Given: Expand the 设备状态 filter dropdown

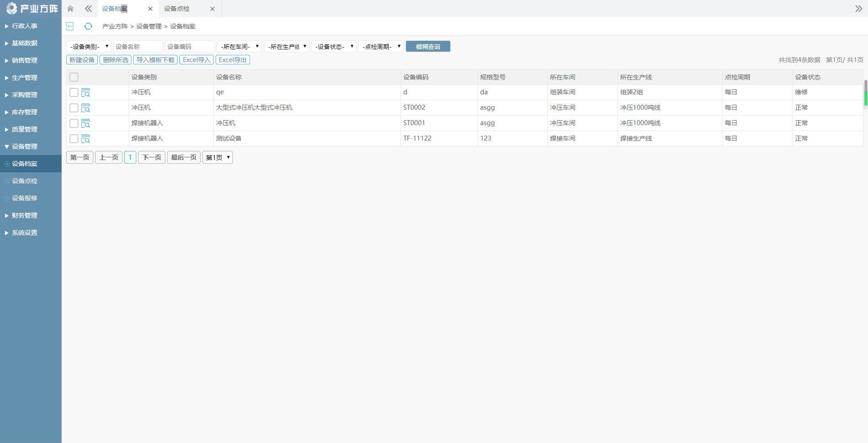Looking at the screenshot, I should [x=334, y=47].
